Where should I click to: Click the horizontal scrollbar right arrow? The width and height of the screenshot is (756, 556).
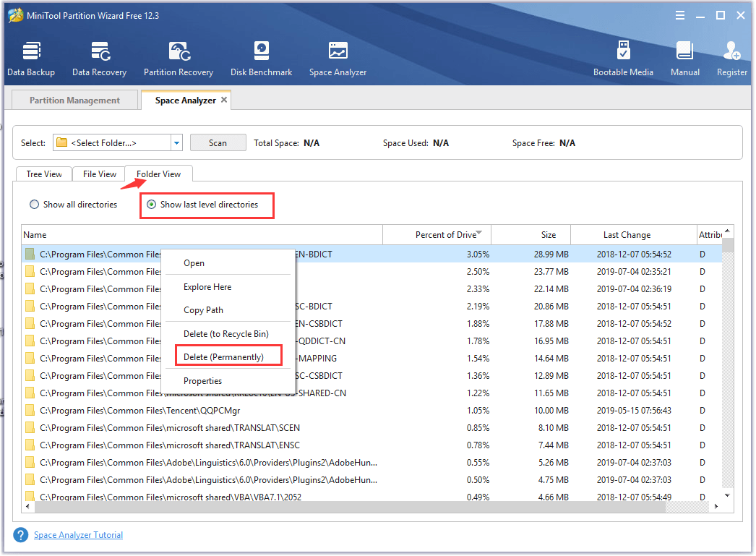[716, 506]
